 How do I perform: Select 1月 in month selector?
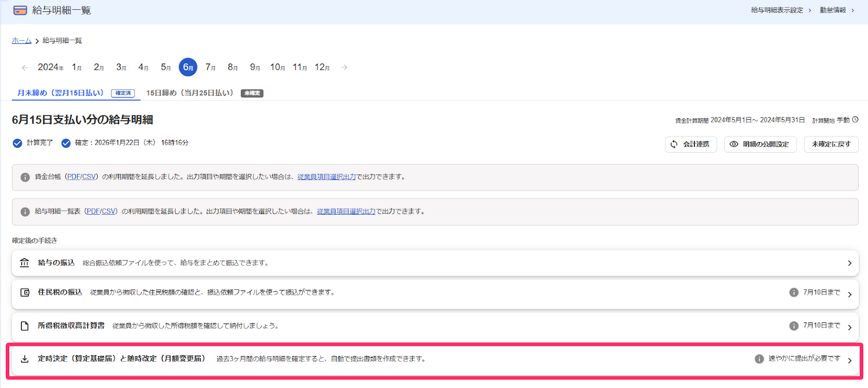[76, 67]
